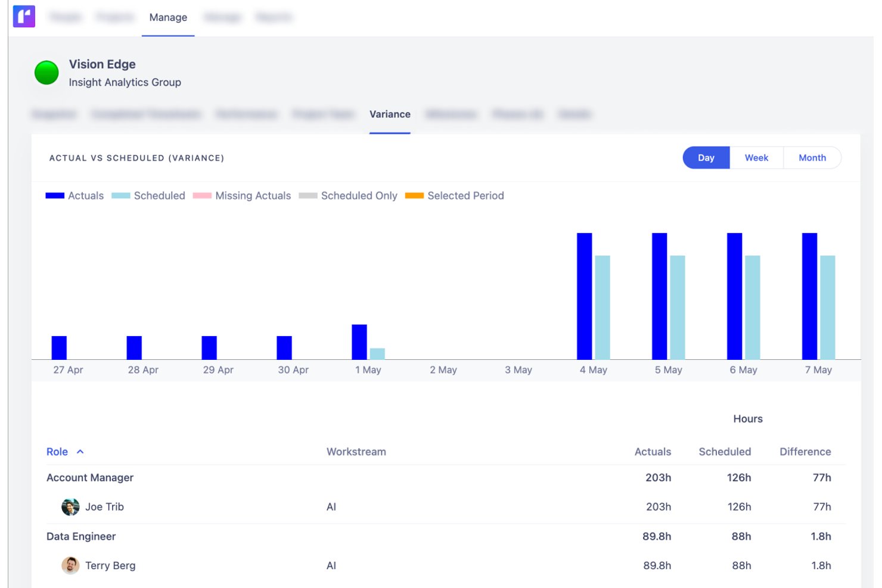Click the 28 Apr actuals bar
The image size is (882, 588).
coord(134,348)
